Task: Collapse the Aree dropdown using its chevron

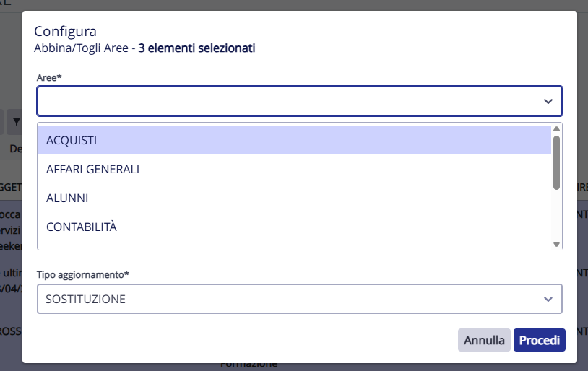Action: tap(548, 101)
